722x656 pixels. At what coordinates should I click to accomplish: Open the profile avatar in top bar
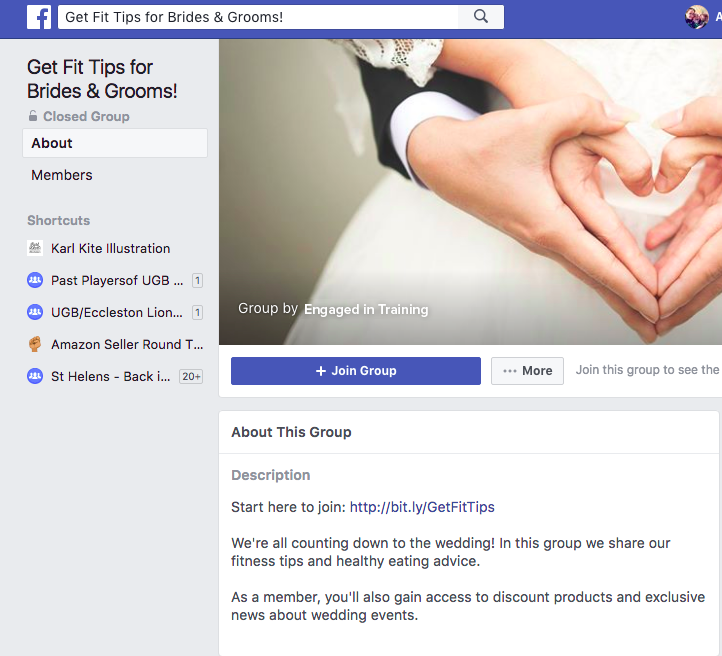696,17
